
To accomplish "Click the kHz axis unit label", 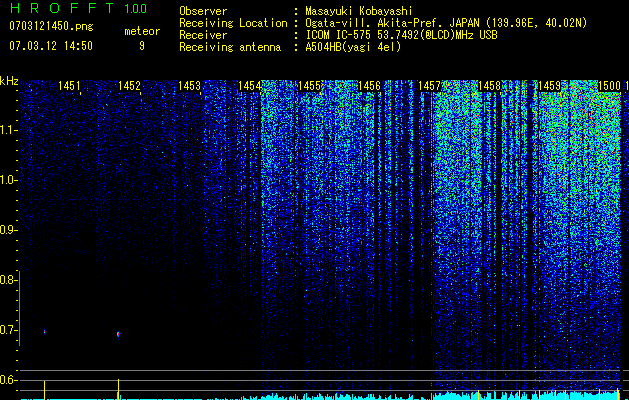I will tap(9, 81).
